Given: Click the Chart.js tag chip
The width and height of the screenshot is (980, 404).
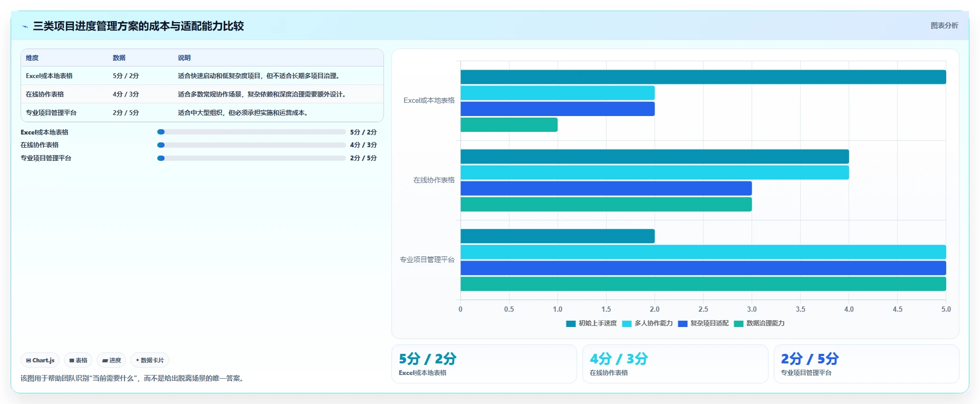Looking at the screenshot, I should [40, 360].
